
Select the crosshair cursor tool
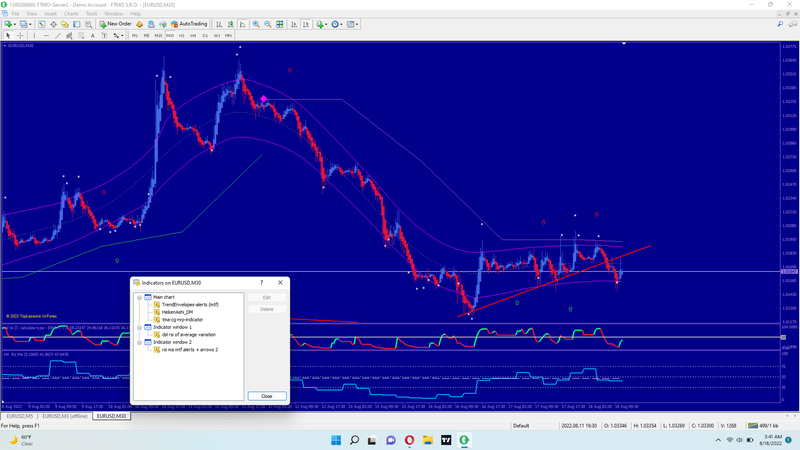19,35
